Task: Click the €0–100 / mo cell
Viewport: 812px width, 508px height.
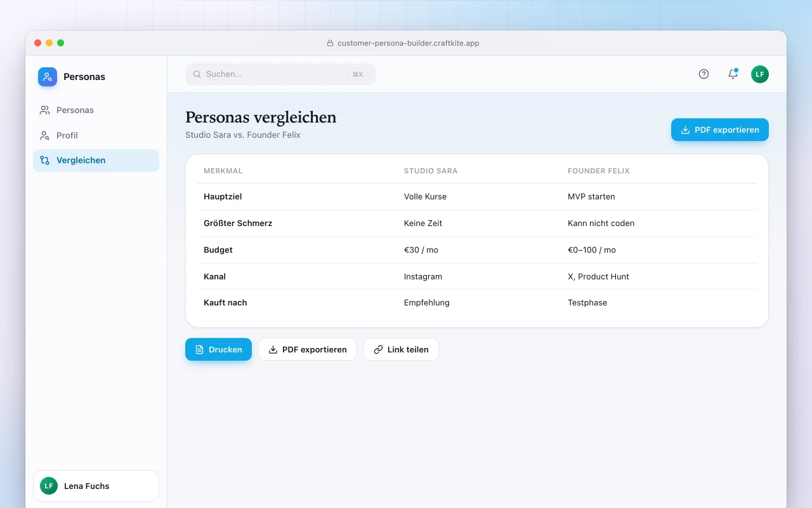Action: [592, 250]
